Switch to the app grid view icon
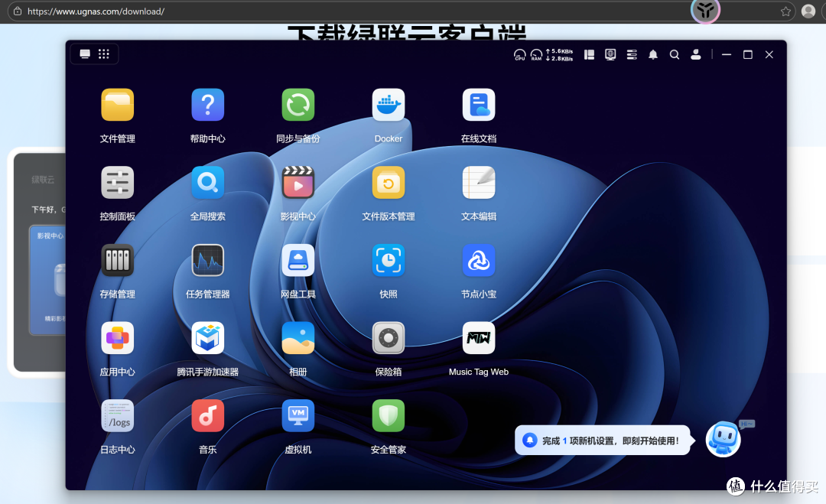Viewport: 826px width, 504px height. click(x=104, y=54)
